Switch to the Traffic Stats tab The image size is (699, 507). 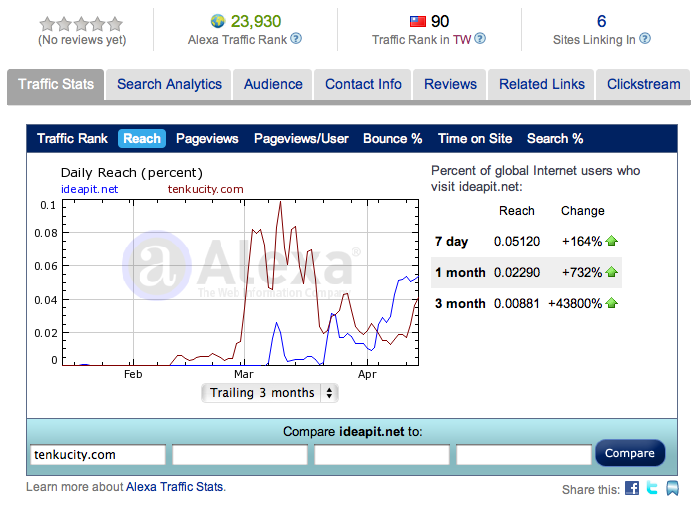[x=56, y=84]
